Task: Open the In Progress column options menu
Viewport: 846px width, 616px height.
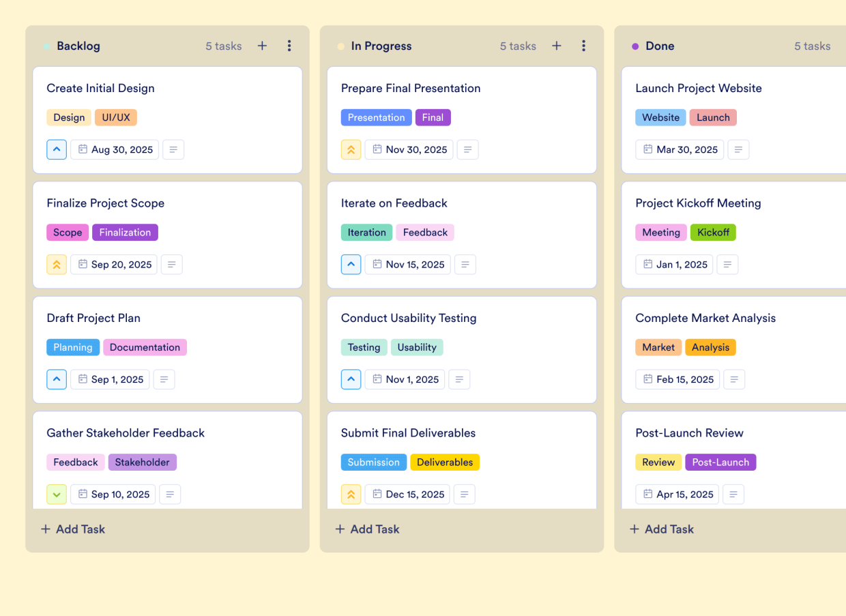Action: [583, 46]
